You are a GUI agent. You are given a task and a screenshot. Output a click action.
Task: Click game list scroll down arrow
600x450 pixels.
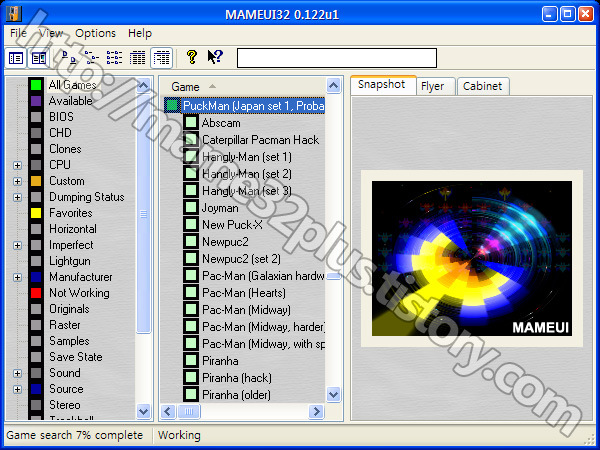pos(333,394)
